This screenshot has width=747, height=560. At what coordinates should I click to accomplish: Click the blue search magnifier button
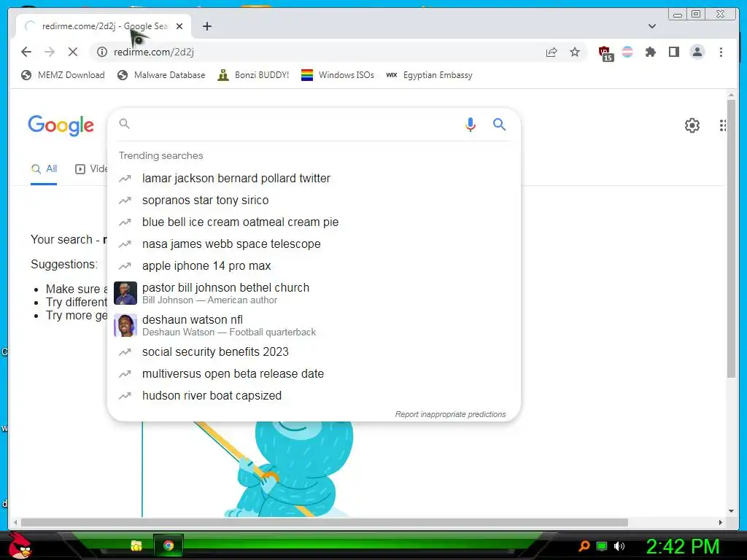499,124
